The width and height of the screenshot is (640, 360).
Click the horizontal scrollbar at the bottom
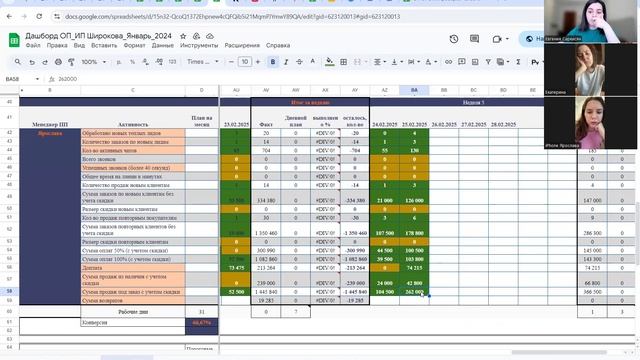(x=559, y=353)
